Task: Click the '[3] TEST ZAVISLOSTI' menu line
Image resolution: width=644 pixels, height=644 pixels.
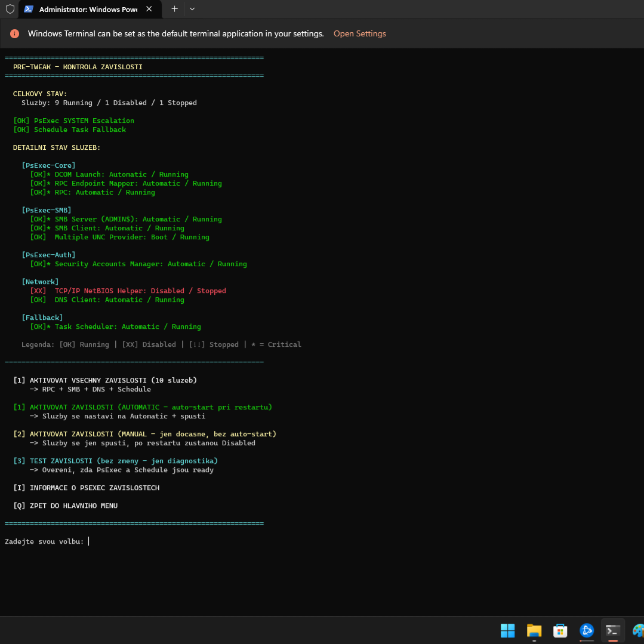Action: click(116, 461)
